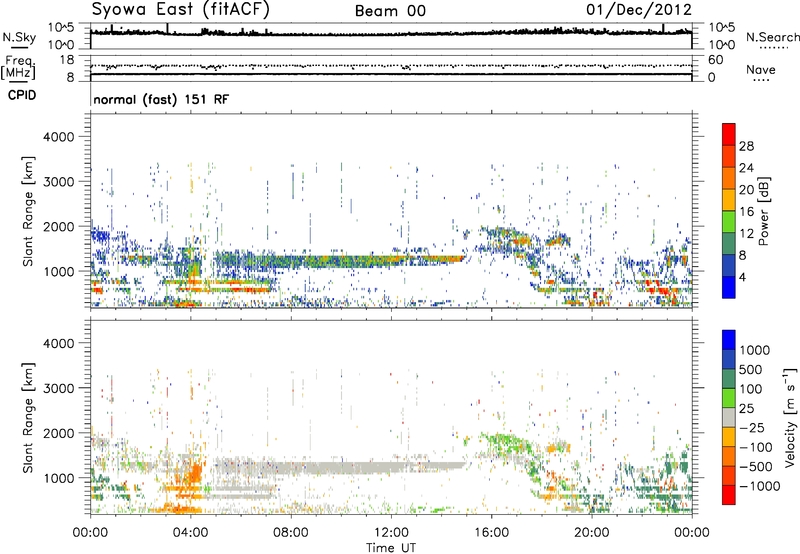The width and height of the screenshot is (800, 554).
Task: Pick the blue top velocity colorbar swatch
Action: 729,340
